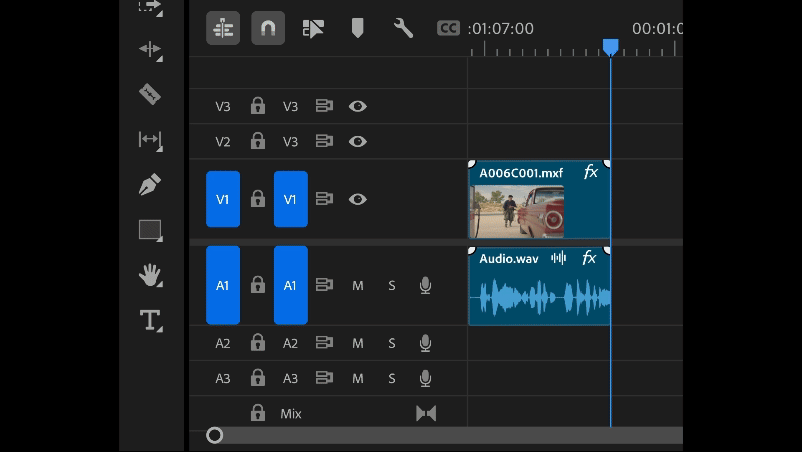Toggle linked selection button
802x452 pixels.
313,28
